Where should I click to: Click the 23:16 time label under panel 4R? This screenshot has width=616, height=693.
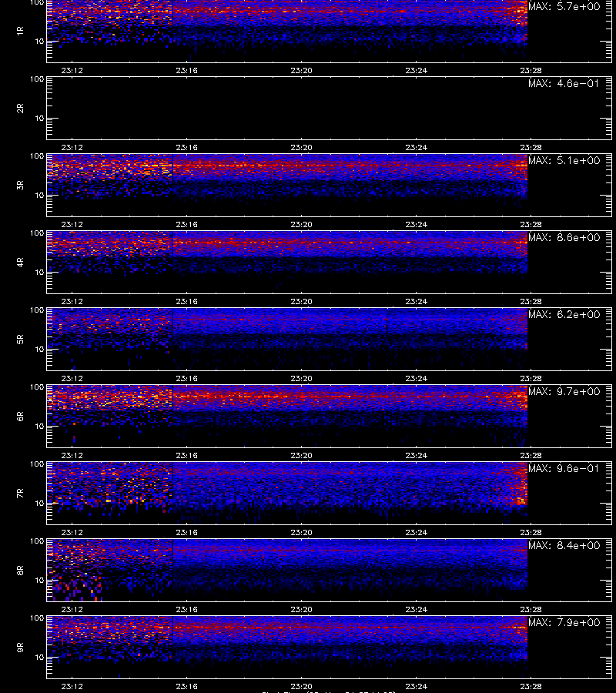pos(186,301)
